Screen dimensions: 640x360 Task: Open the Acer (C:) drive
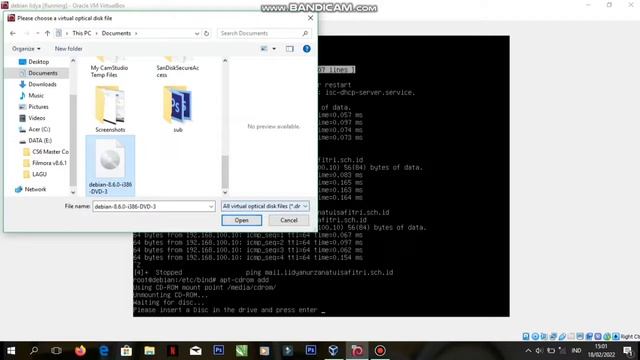coord(39,129)
